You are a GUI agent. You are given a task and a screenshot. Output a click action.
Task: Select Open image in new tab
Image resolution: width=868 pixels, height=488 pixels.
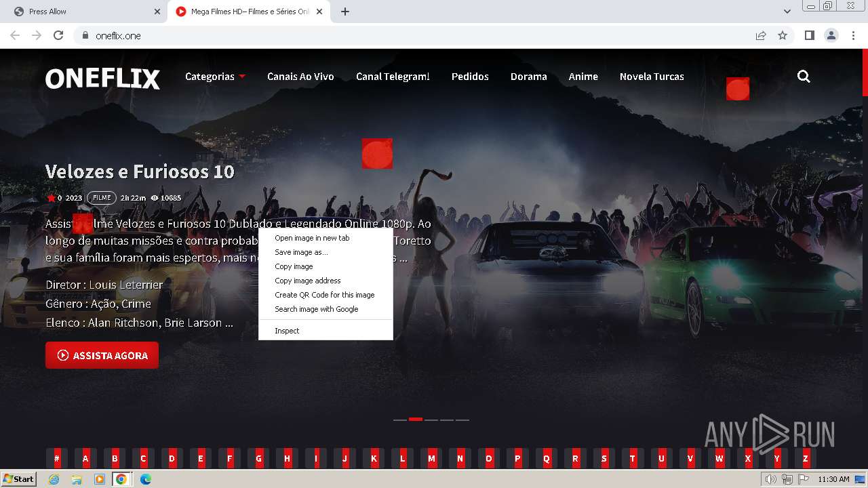click(325, 238)
